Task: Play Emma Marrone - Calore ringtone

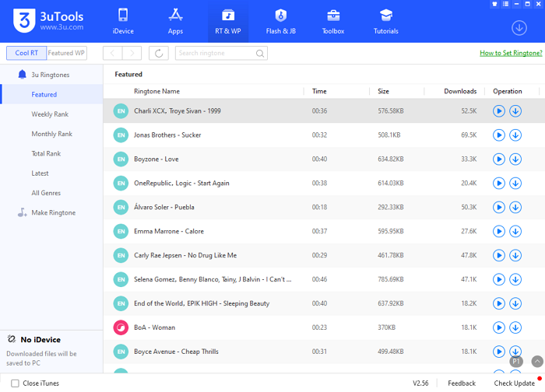Action: pos(499,231)
